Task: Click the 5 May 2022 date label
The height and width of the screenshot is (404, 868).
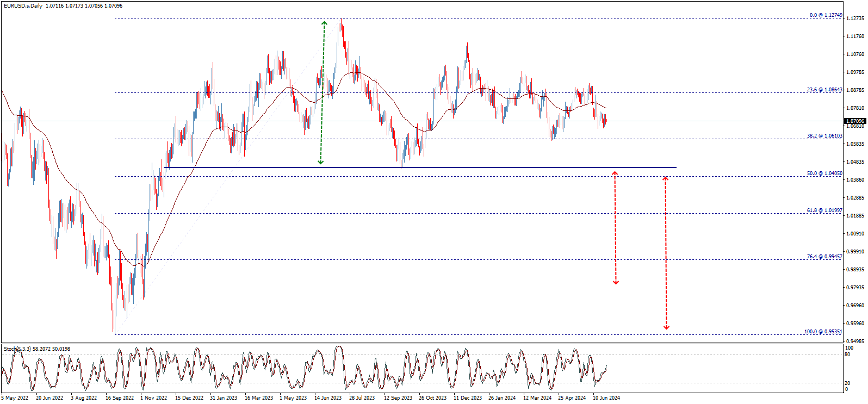Action: click(15, 398)
